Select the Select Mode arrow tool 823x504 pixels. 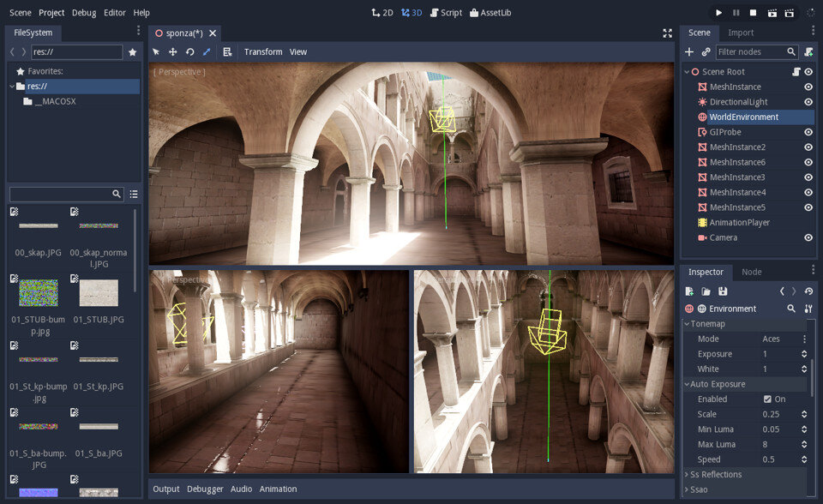(x=156, y=52)
